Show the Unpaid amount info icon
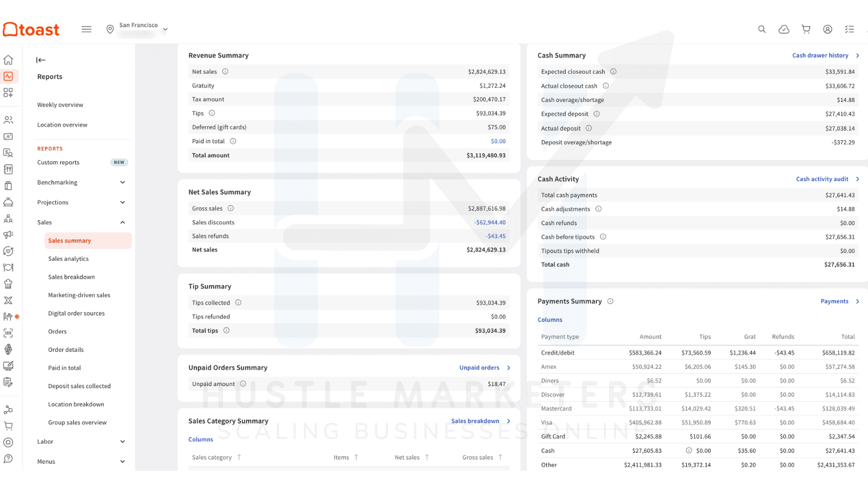 point(243,384)
